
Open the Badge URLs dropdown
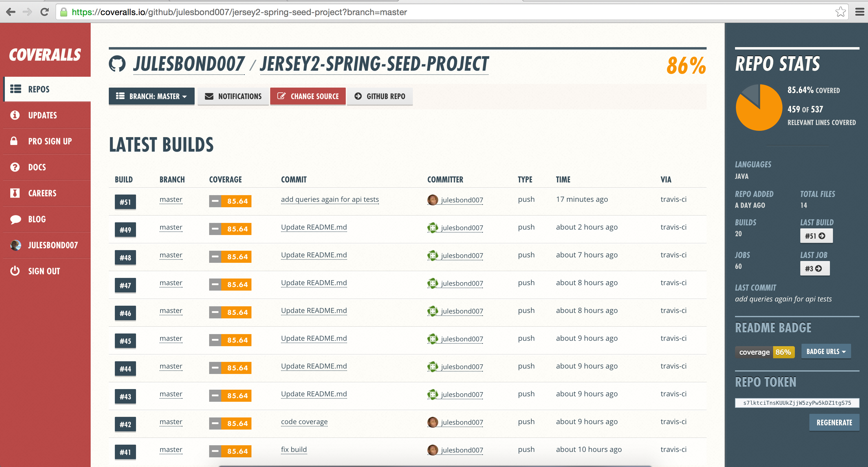[826, 352]
